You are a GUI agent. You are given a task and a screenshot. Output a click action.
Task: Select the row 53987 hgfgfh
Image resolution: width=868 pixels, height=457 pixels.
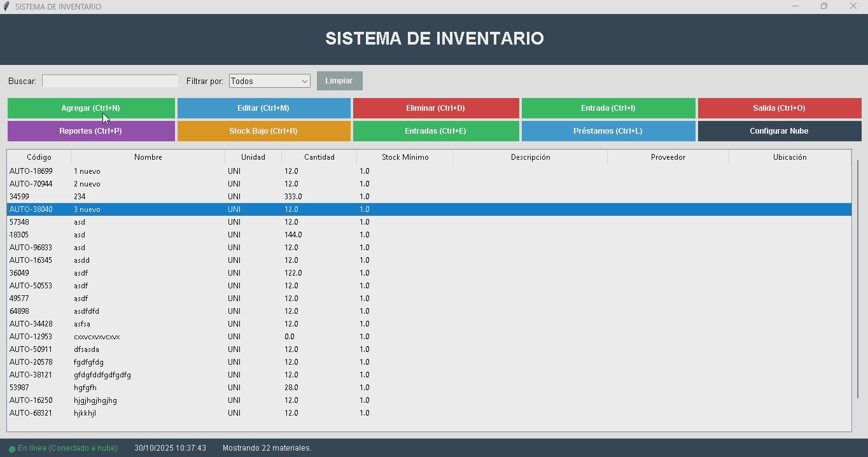(x=95, y=388)
